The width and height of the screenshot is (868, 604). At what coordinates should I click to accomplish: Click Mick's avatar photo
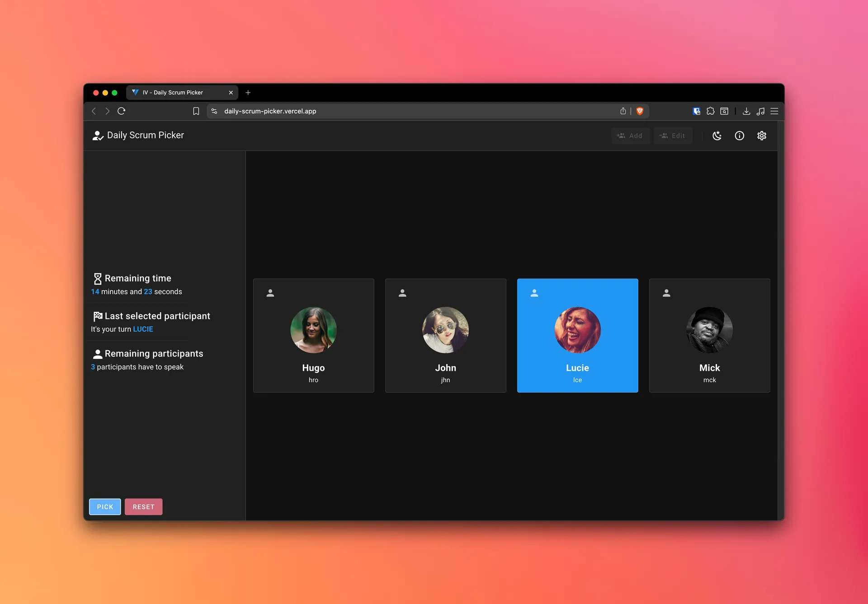coord(709,330)
